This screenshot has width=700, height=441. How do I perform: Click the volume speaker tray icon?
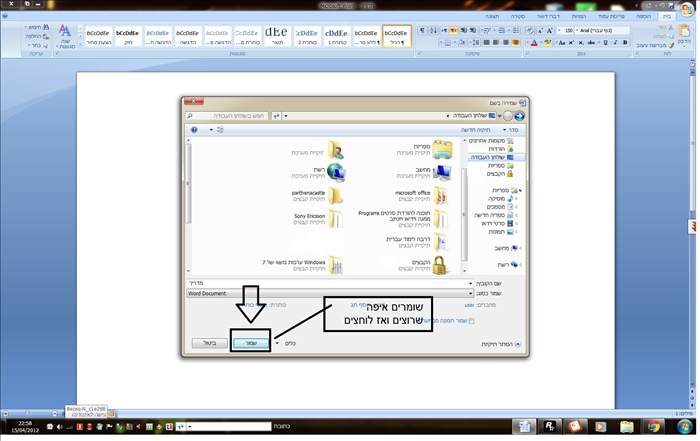60,427
